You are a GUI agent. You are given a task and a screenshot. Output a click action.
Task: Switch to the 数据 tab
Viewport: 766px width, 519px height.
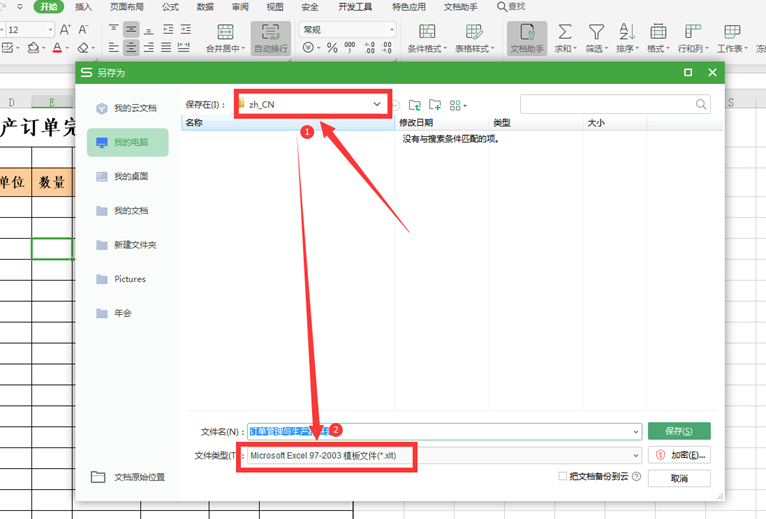pyautogui.click(x=205, y=7)
